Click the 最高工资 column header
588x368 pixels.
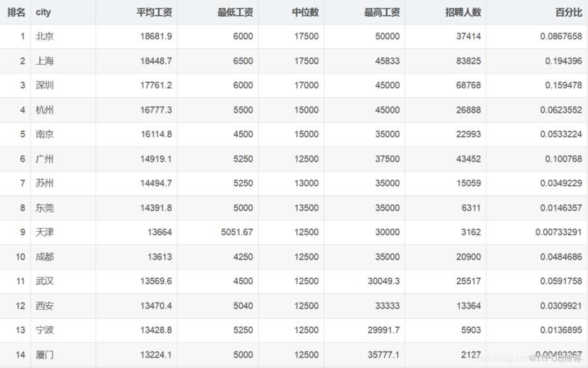point(382,13)
